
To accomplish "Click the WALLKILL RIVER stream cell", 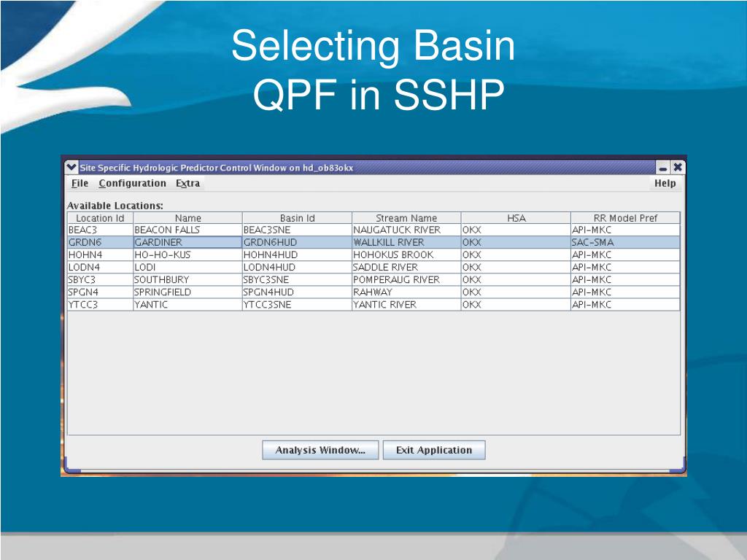I will point(406,242).
